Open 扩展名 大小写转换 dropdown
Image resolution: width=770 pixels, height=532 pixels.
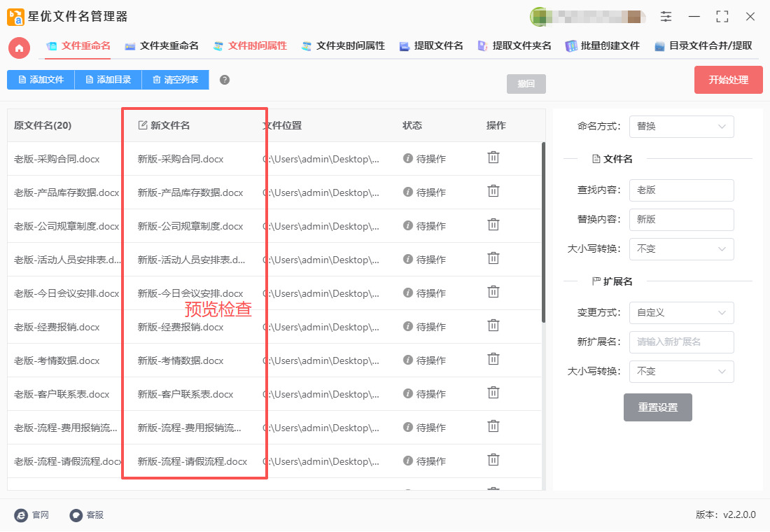click(682, 372)
